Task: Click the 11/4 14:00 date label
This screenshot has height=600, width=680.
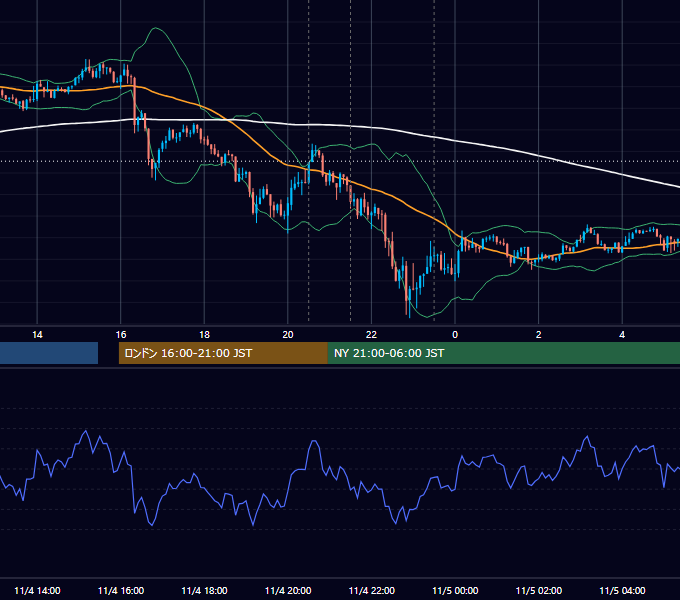Action: pyautogui.click(x=37, y=590)
